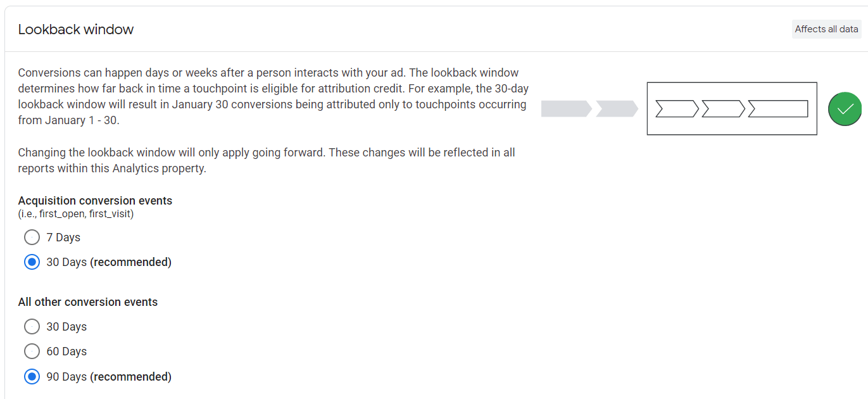
Task: Enable the recommended 90 Days lookback window
Action: pos(32,376)
